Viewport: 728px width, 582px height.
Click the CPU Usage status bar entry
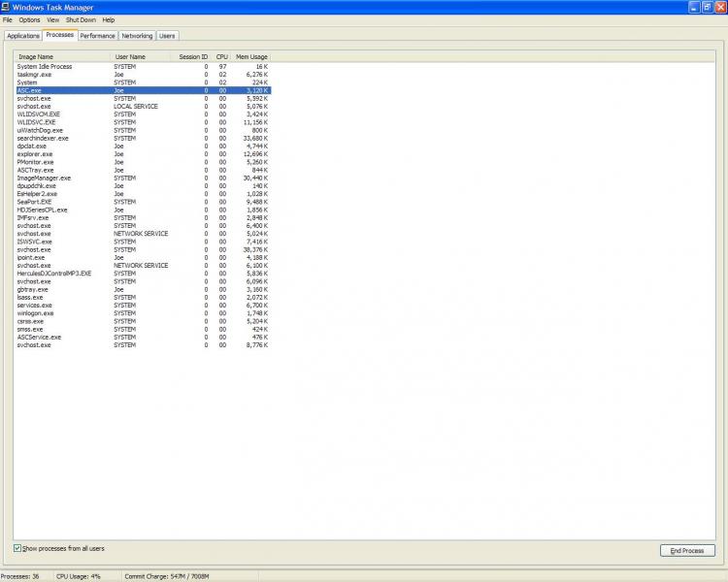78,576
